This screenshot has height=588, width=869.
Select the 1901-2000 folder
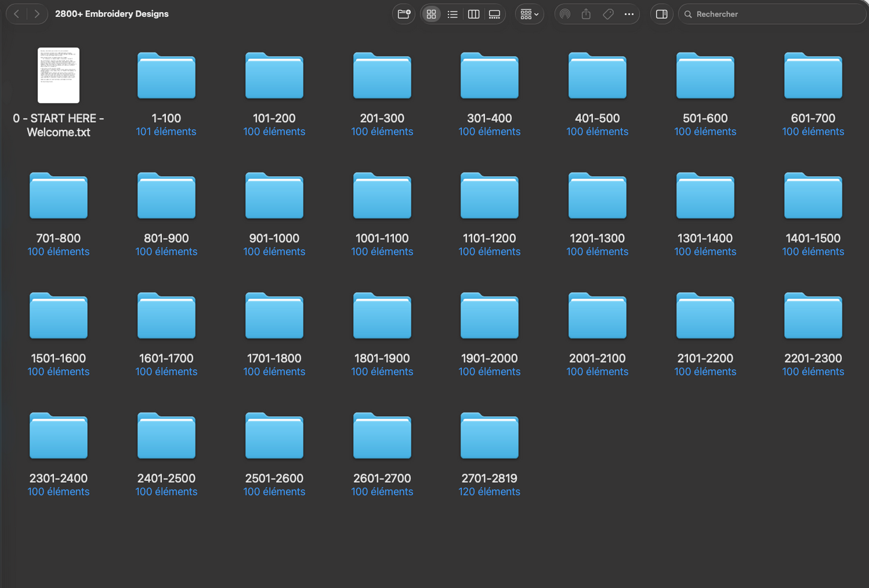point(490,315)
